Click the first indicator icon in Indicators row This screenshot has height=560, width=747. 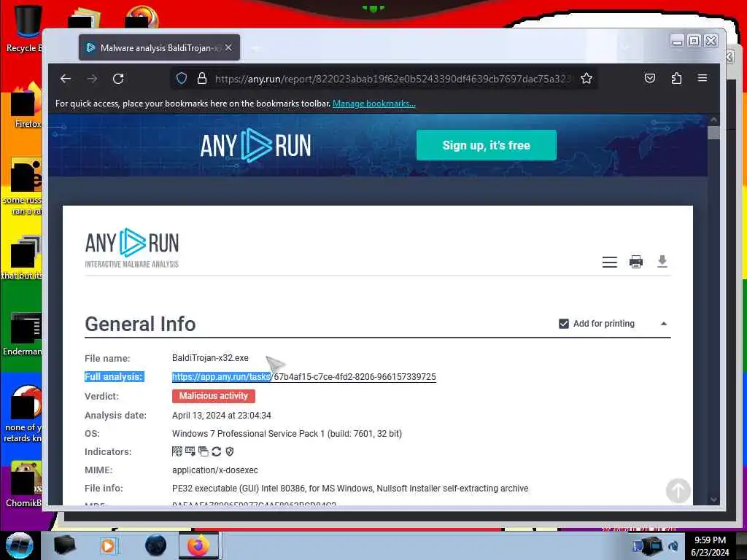tap(177, 451)
